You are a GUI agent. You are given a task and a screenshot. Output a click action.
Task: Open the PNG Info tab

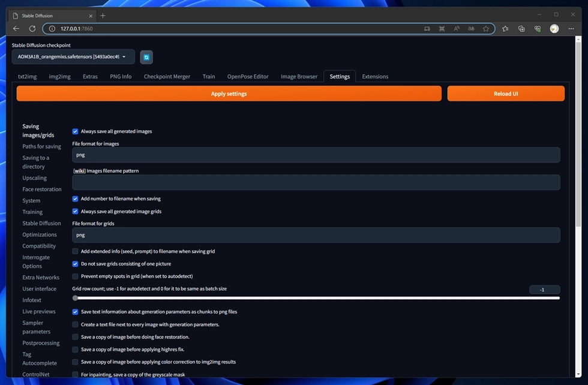121,77
